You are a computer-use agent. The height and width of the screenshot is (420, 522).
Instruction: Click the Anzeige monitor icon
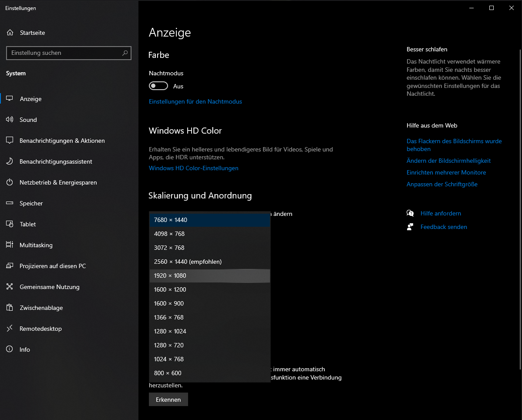10,98
